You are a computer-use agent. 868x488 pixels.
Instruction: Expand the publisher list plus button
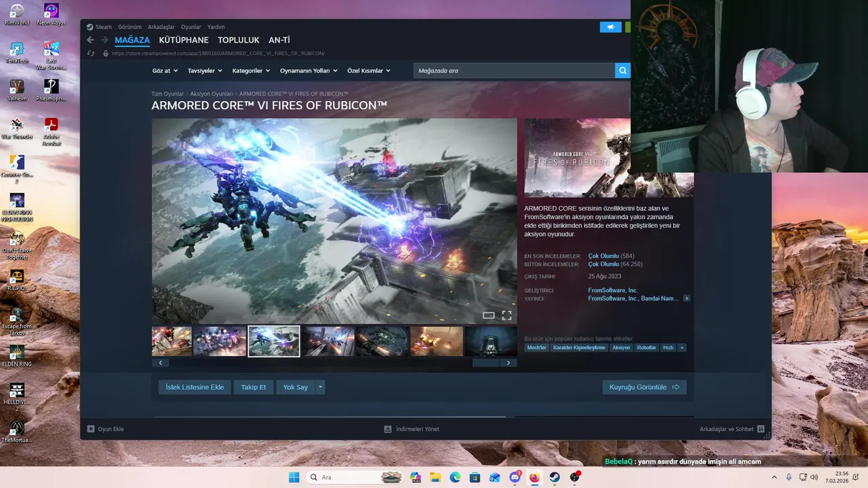[686, 298]
